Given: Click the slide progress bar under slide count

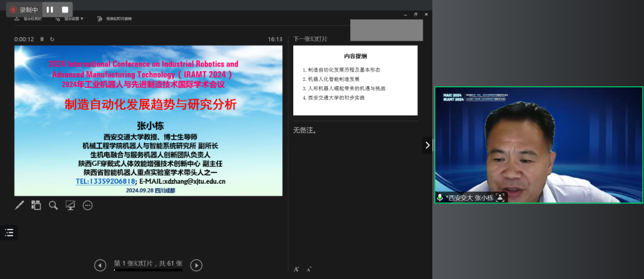Looking at the screenshot, I should click(x=148, y=270).
